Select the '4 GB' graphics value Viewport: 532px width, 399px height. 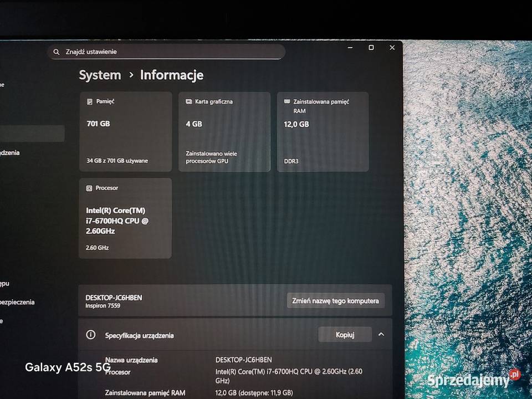[x=194, y=124]
